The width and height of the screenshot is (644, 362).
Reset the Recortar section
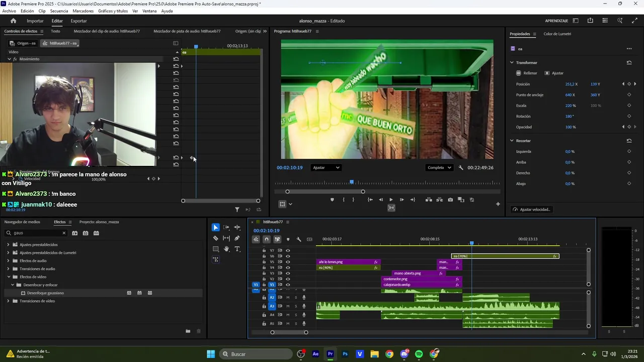click(629, 140)
